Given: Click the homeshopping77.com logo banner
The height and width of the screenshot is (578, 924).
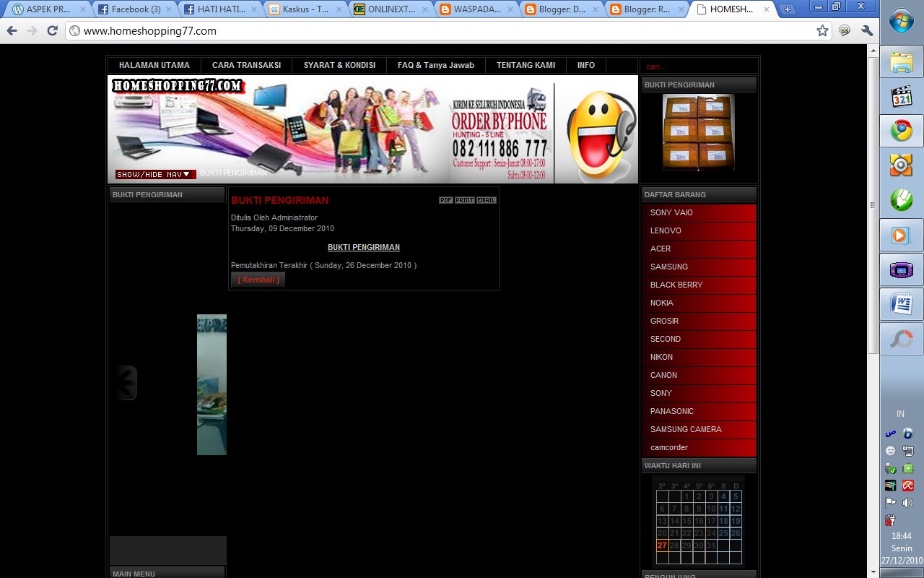Looking at the screenshot, I should point(178,86).
